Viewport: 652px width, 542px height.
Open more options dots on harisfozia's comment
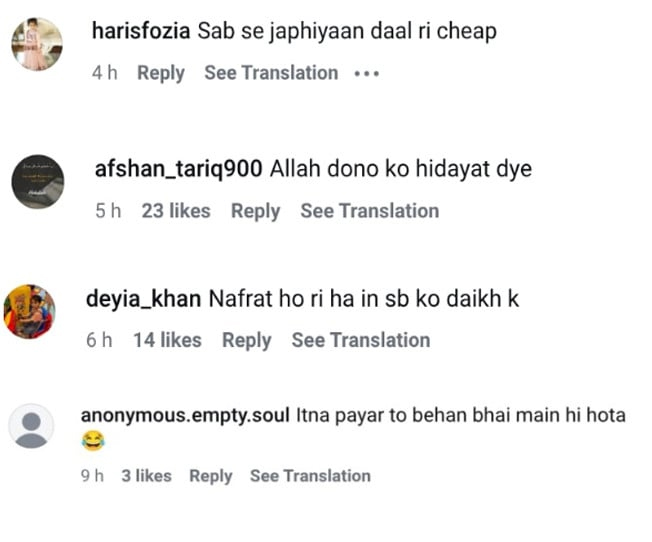click(367, 74)
